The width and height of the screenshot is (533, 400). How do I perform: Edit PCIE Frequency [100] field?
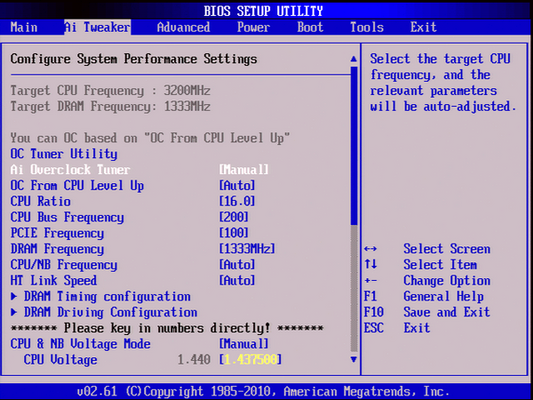[x=234, y=233]
